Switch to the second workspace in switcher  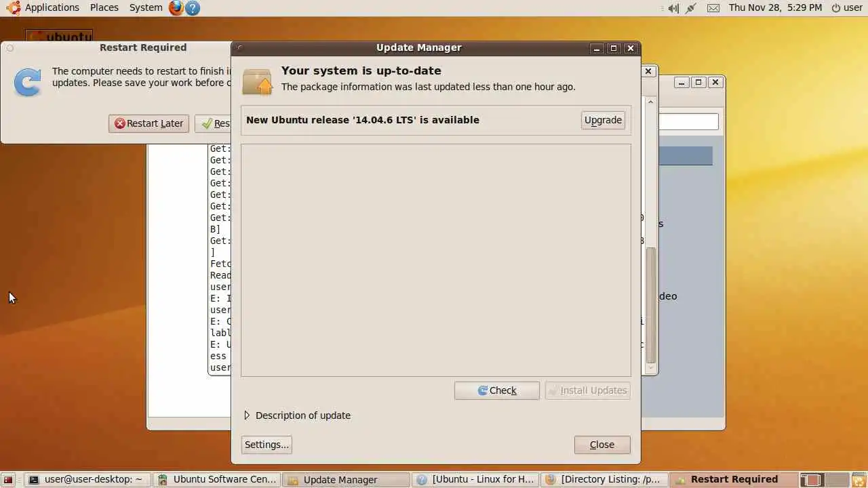[x=837, y=480]
